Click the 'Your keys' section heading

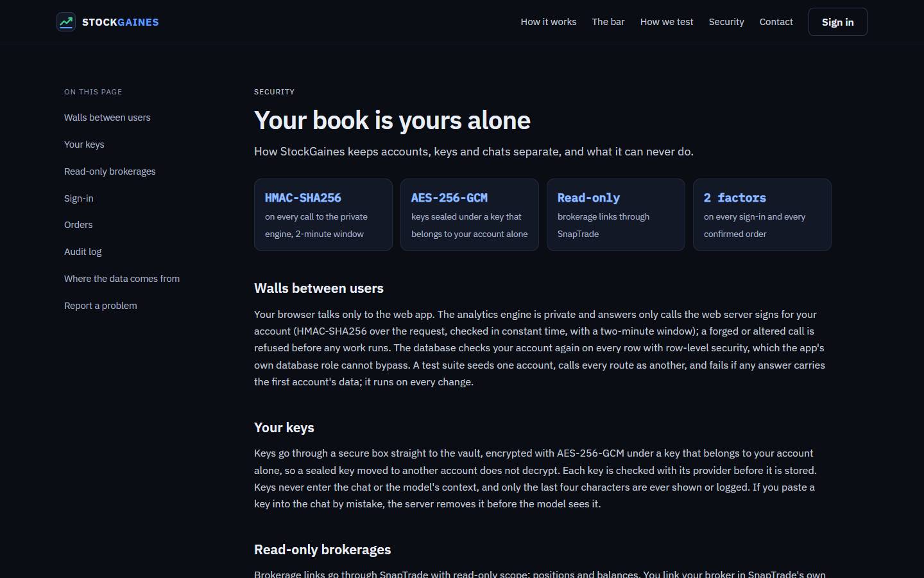click(x=284, y=428)
